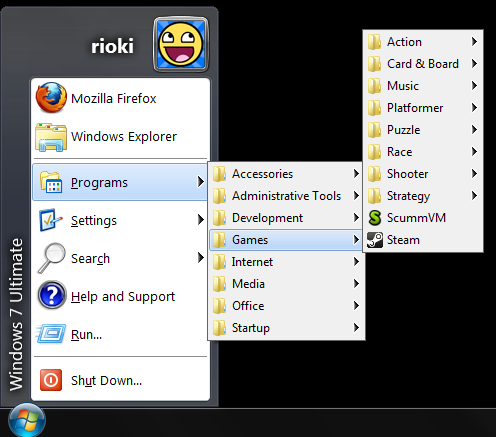Click the Windows Start orb
This screenshot has height=437, width=496.
click(27, 420)
